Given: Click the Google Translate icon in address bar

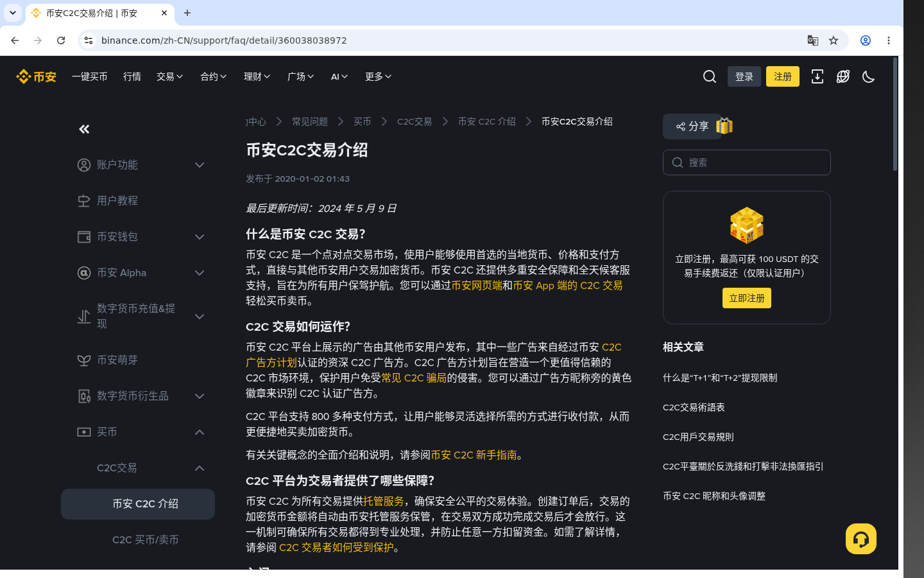Looking at the screenshot, I should 813,40.
